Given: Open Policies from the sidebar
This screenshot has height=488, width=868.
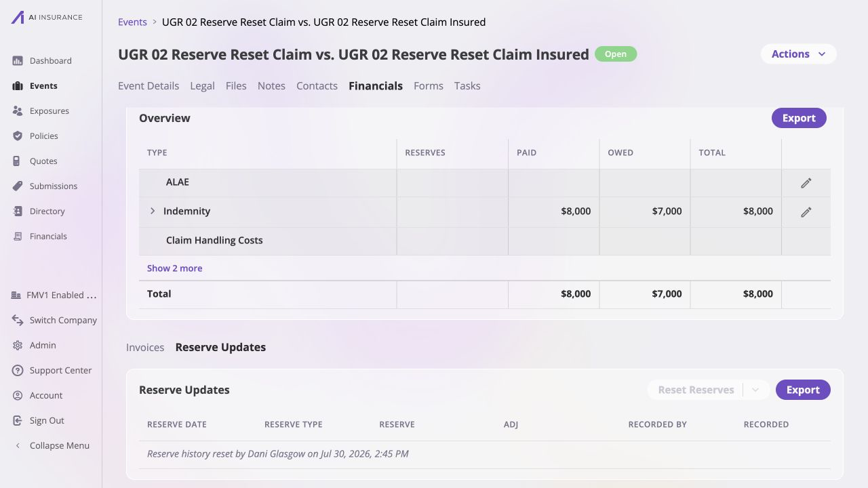Looking at the screenshot, I should 43,136.
